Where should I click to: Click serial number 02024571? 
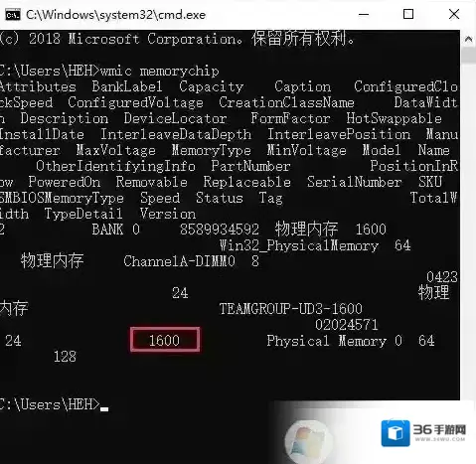pyautogui.click(x=347, y=325)
